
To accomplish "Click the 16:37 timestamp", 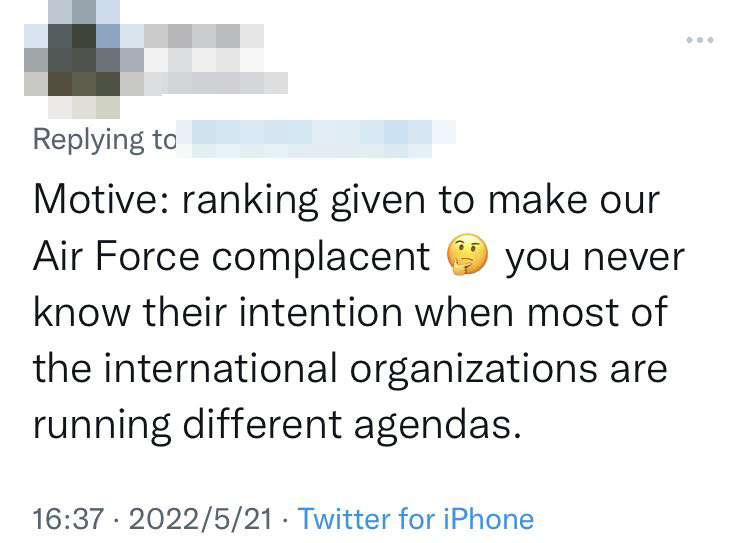I will click(x=68, y=518).
